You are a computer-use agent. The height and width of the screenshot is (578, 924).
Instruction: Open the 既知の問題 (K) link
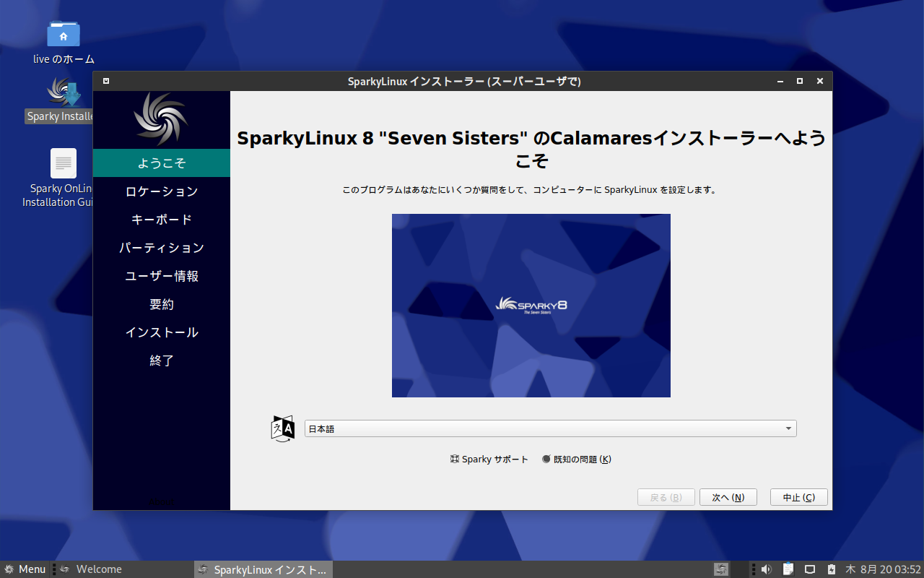(577, 460)
